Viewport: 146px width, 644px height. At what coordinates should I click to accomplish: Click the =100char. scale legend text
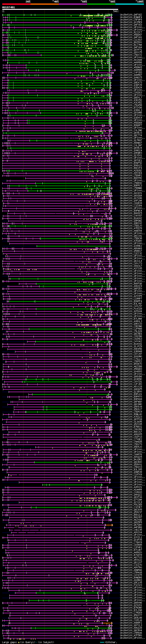coord(111,642)
